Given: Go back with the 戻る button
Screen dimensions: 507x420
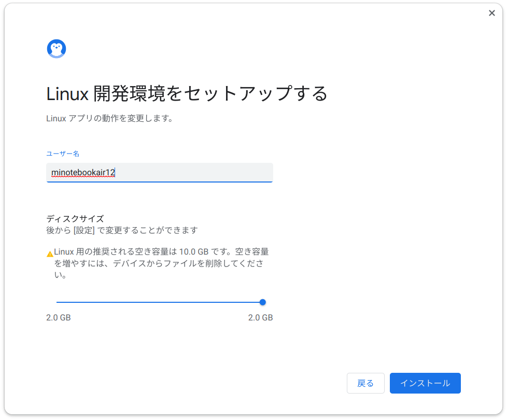Looking at the screenshot, I should point(365,383).
